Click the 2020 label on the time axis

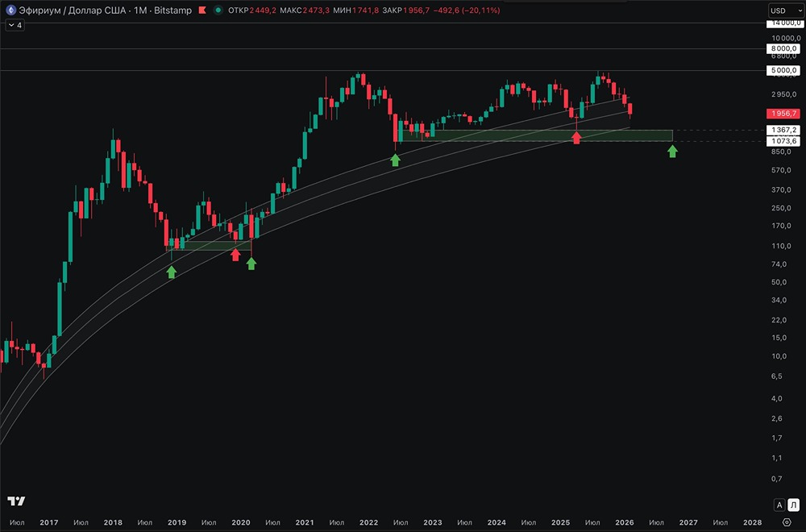coord(241,522)
